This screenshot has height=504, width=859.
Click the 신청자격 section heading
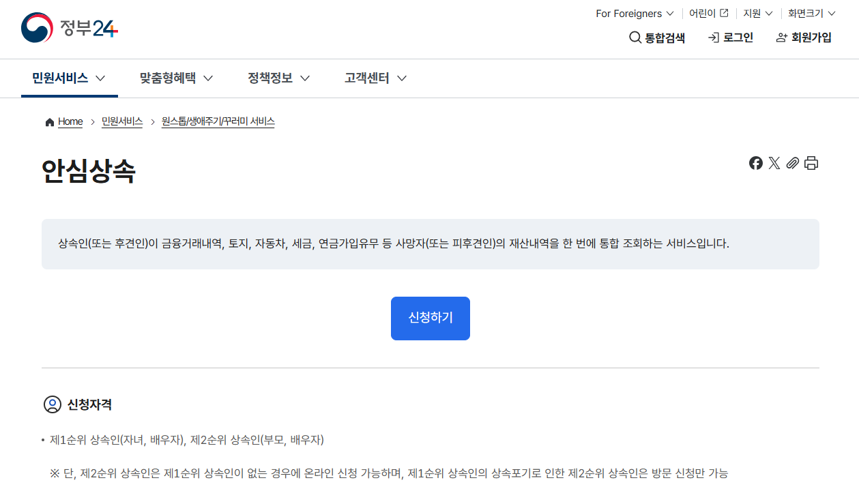[x=89, y=404]
